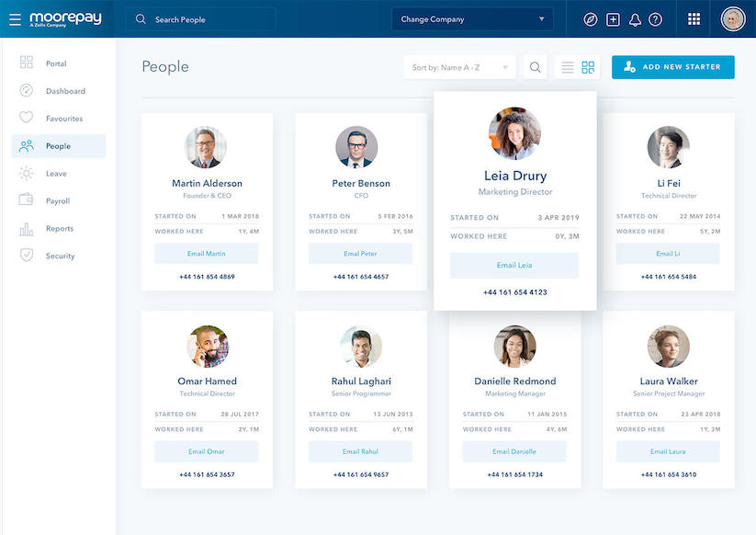The height and width of the screenshot is (535, 756).
Task: Open the Sort by Name A-Z dropdown
Action: click(x=459, y=67)
